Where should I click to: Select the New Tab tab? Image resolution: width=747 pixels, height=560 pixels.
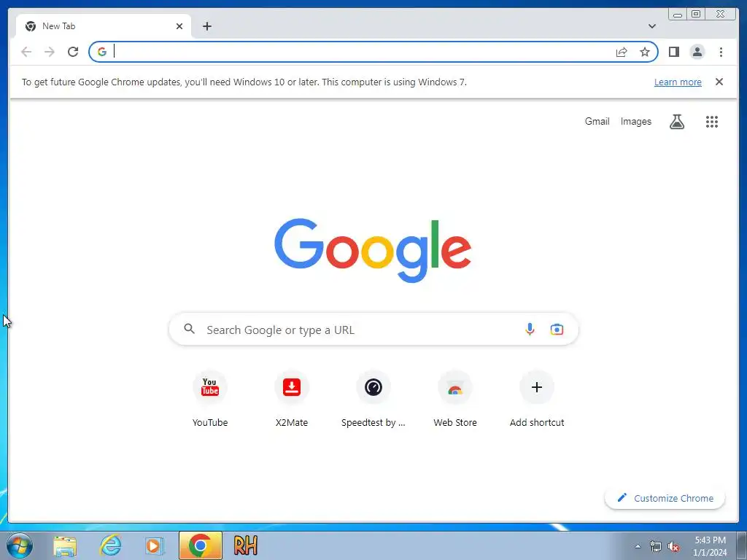[104, 26]
